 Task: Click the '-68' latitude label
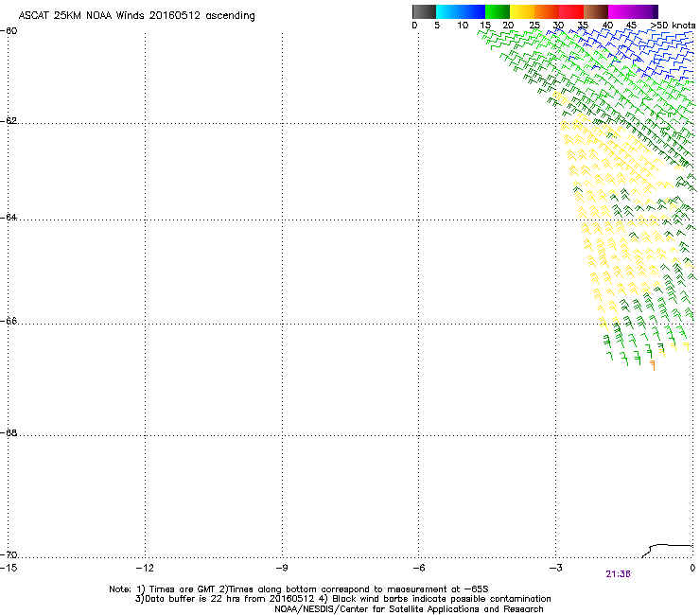click(x=9, y=432)
